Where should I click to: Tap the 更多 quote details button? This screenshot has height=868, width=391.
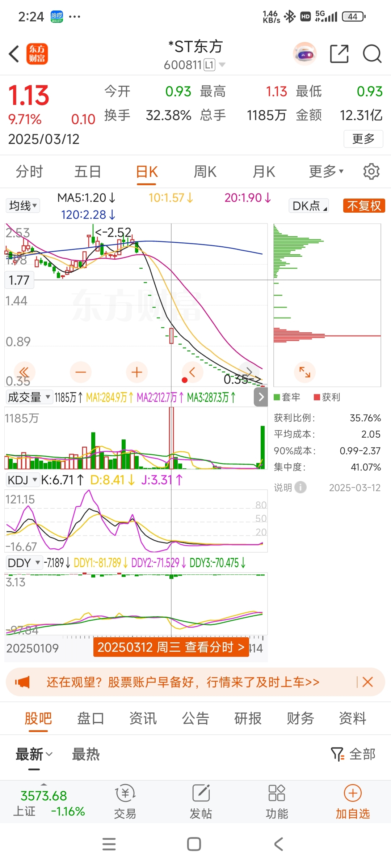(x=363, y=139)
